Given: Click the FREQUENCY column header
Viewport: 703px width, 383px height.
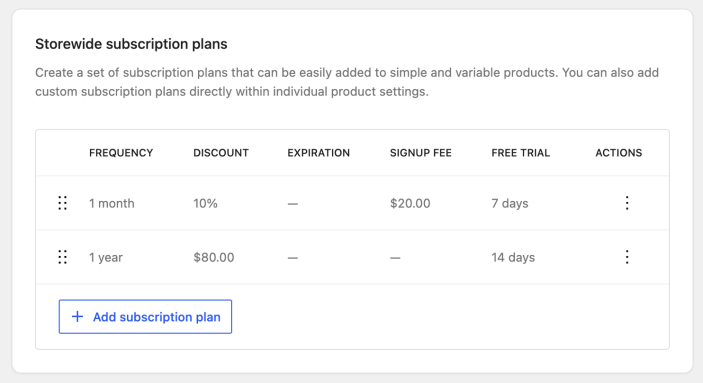Looking at the screenshot, I should point(121,153).
